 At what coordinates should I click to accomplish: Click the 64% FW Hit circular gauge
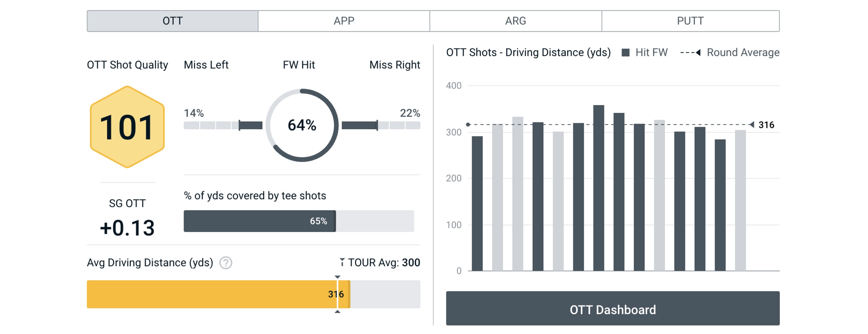302,125
